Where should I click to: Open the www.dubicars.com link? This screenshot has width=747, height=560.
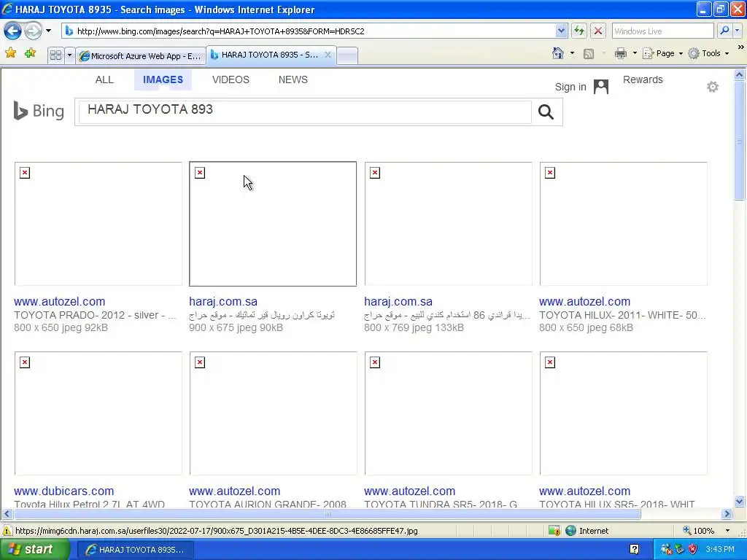(x=64, y=491)
